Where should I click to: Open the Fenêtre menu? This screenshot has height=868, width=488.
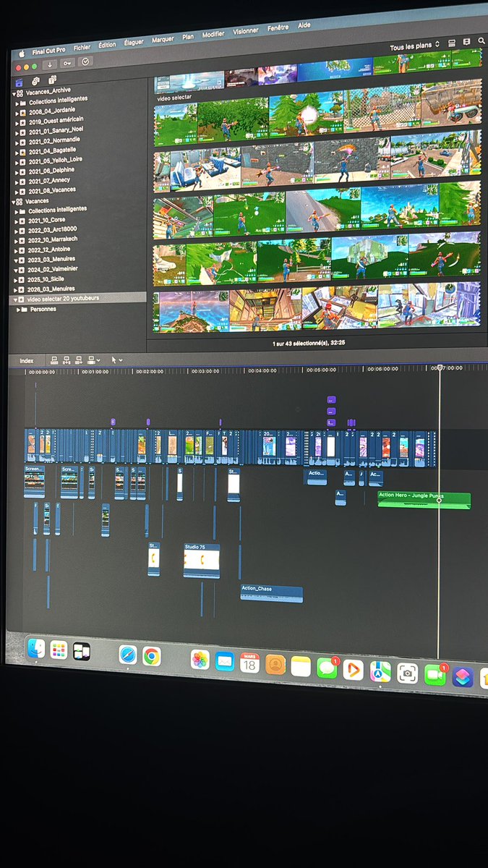[x=278, y=28]
